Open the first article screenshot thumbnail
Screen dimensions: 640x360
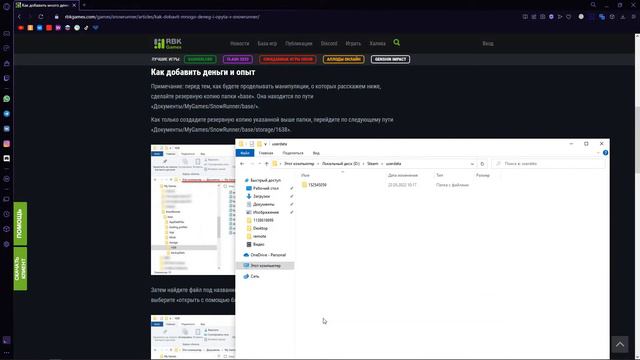point(193,210)
